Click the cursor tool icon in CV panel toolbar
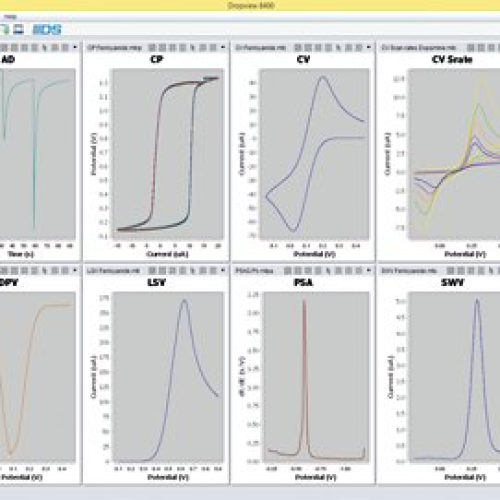 (x=338, y=47)
